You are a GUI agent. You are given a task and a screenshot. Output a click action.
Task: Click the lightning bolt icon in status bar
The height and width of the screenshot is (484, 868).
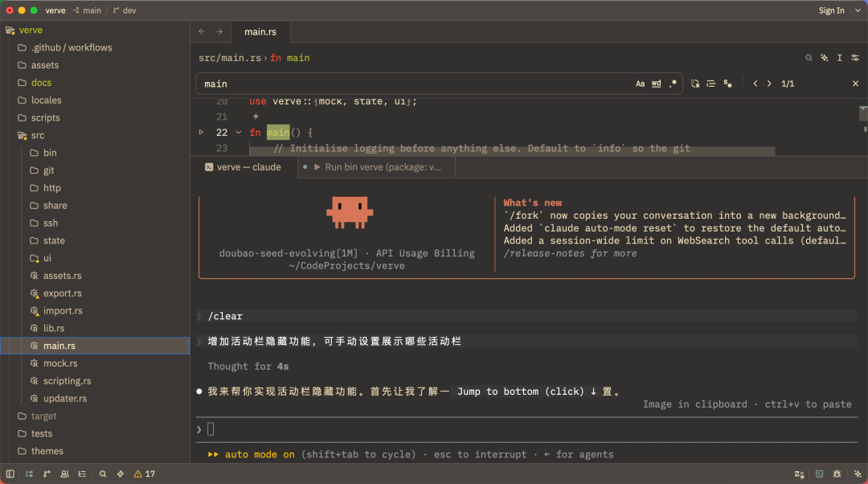120,474
